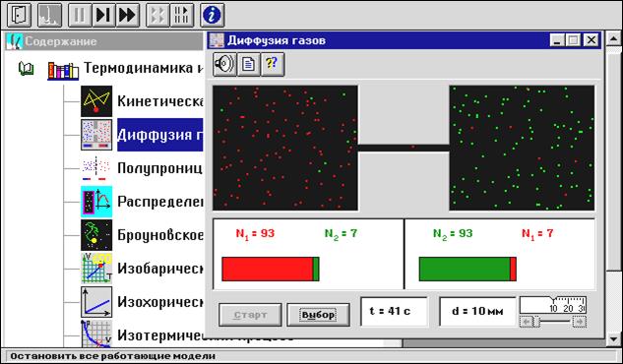
Task: Close the Диффузия газов window
Action: click(592, 40)
